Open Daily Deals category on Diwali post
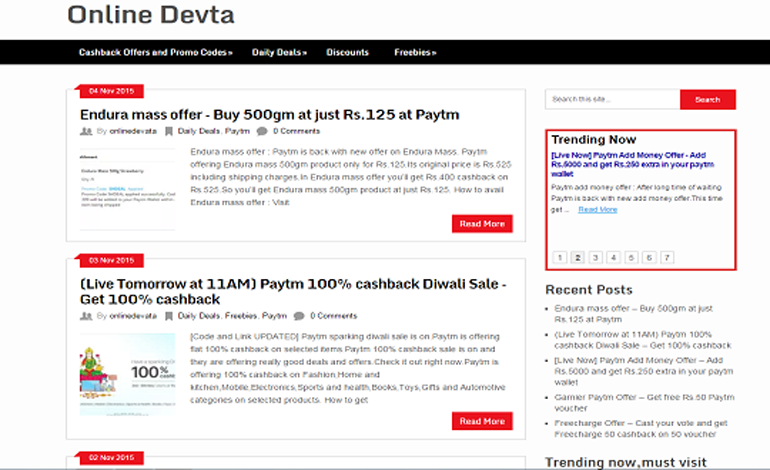Screen dimensions: 770x470 (198, 316)
